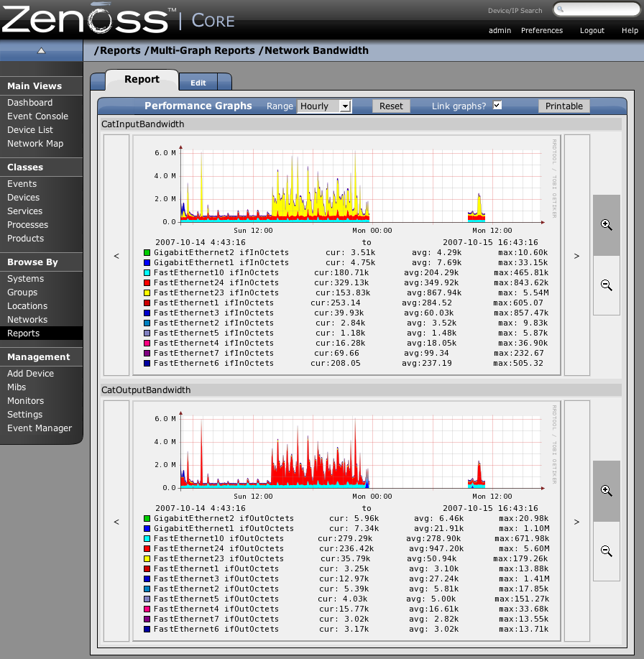644x659 pixels.
Task: Go to /Reports breadcrumb
Action: 117,50
